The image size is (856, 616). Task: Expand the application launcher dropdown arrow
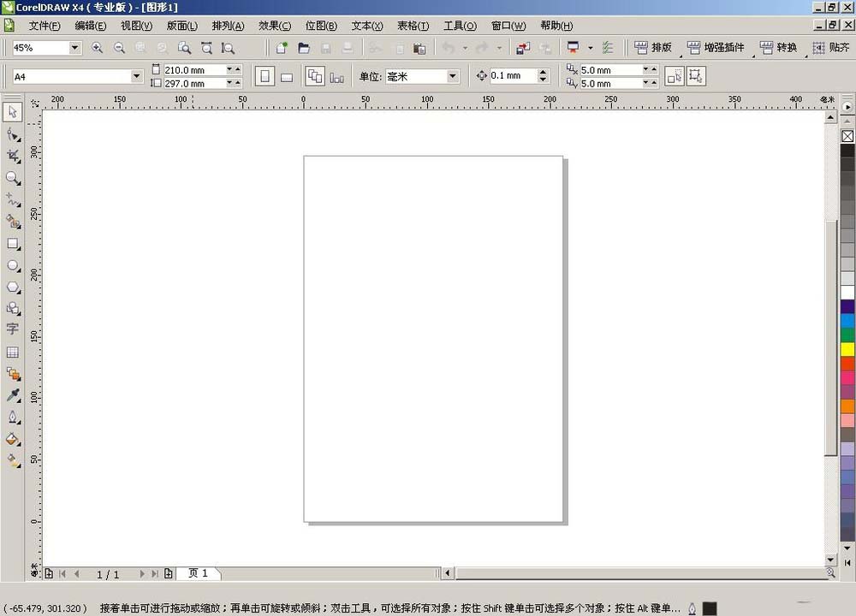(x=590, y=48)
